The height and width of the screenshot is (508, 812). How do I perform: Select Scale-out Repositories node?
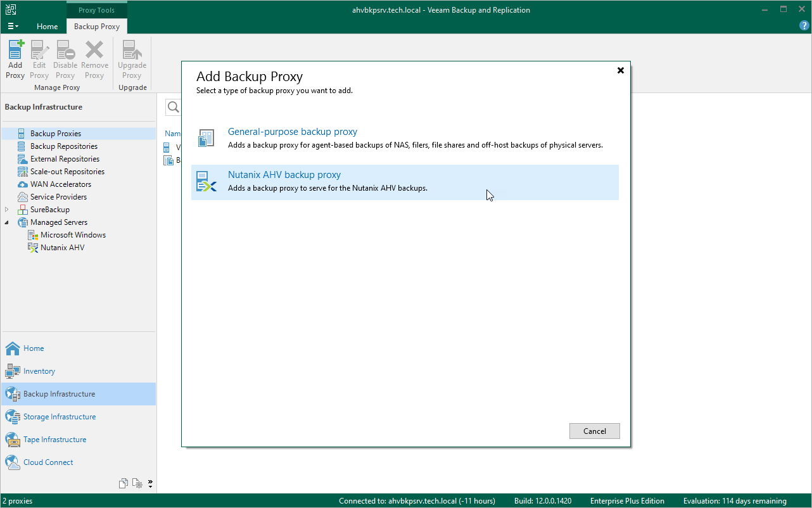tap(67, 172)
